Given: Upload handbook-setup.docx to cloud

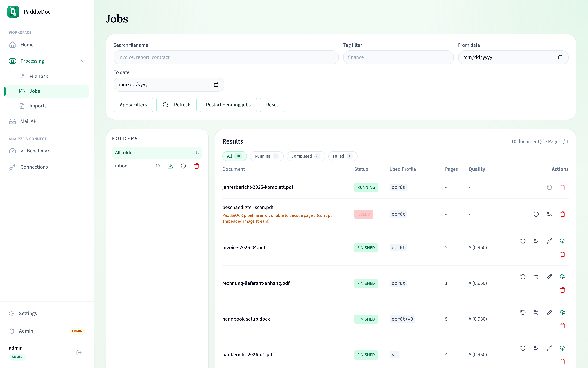Looking at the screenshot, I should [562, 312].
